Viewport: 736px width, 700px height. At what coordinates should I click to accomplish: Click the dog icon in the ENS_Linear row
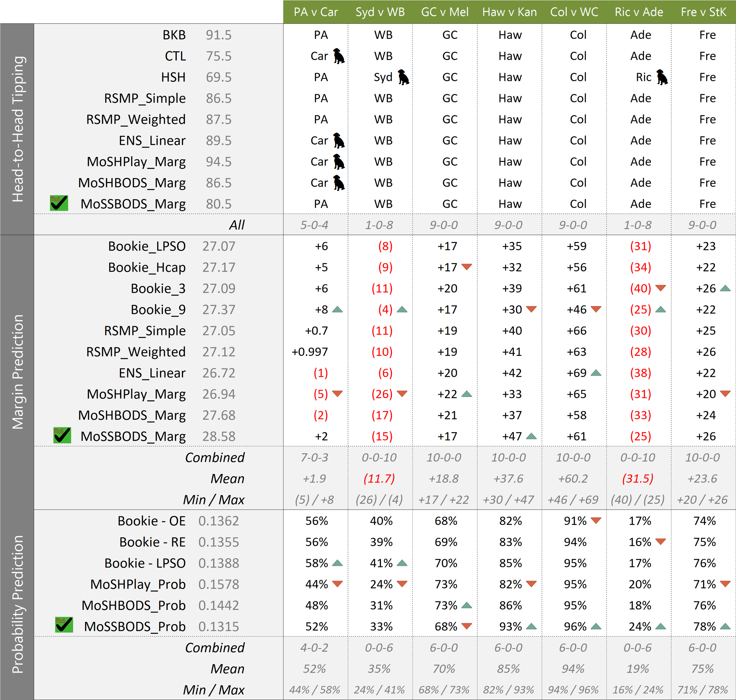[x=339, y=141]
